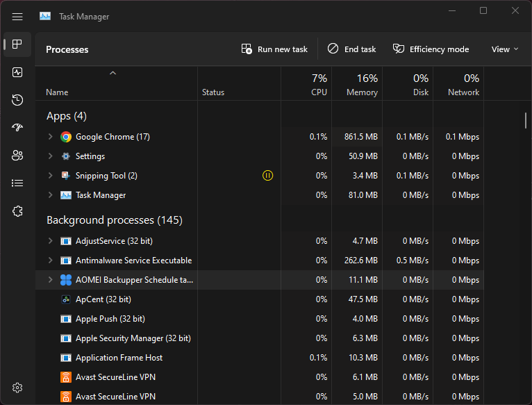The height and width of the screenshot is (405, 532).
Task: Click the Settings gear app icon
Action: (66, 156)
